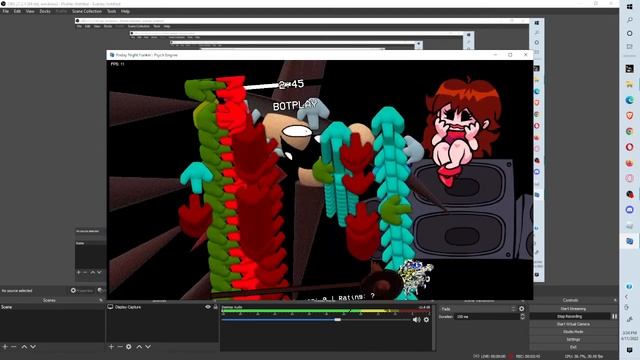Click the transition Duration field
Screen dimensions: 640x360
point(487,317)
